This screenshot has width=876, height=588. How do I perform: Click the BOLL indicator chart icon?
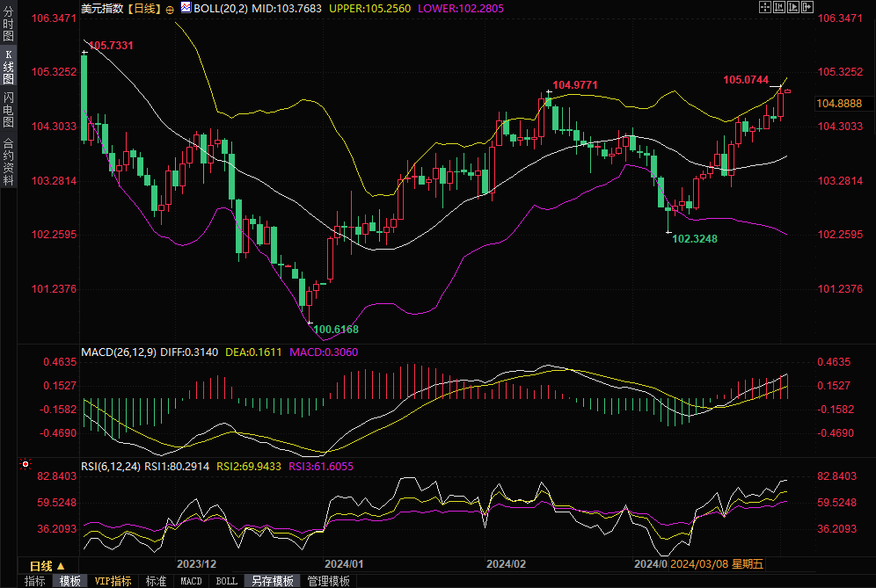(185, 8)
